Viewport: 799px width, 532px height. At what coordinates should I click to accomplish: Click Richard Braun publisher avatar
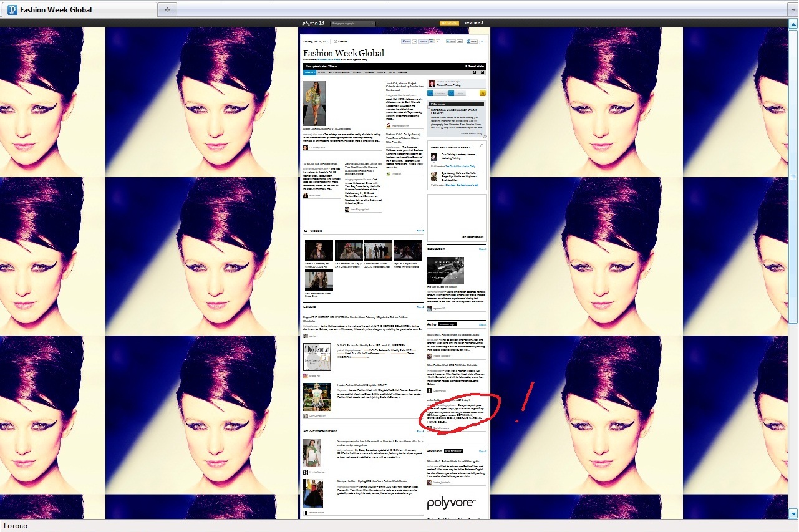pos(432,84)
